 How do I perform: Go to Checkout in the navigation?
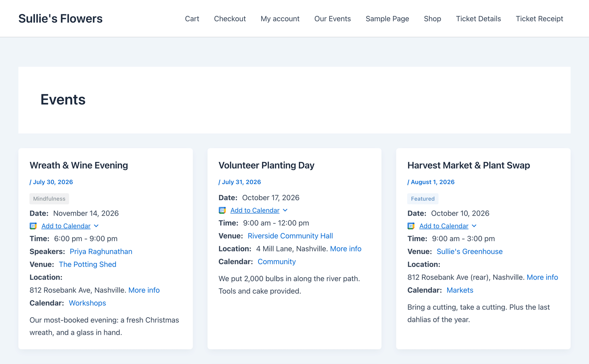point(230,19)
